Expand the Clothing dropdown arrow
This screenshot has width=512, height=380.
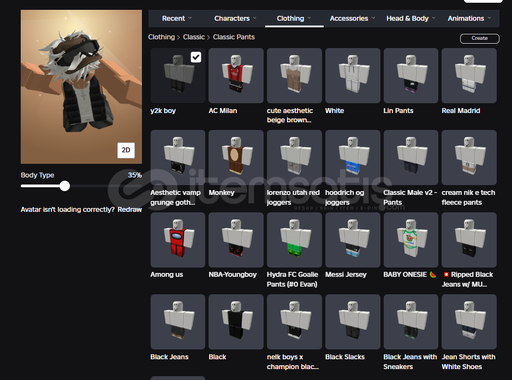[x=309, y=18]
